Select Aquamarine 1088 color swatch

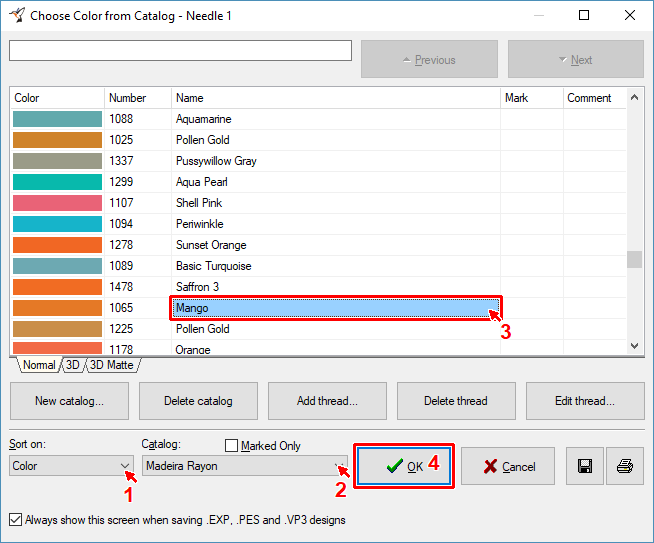click(57, 119)
